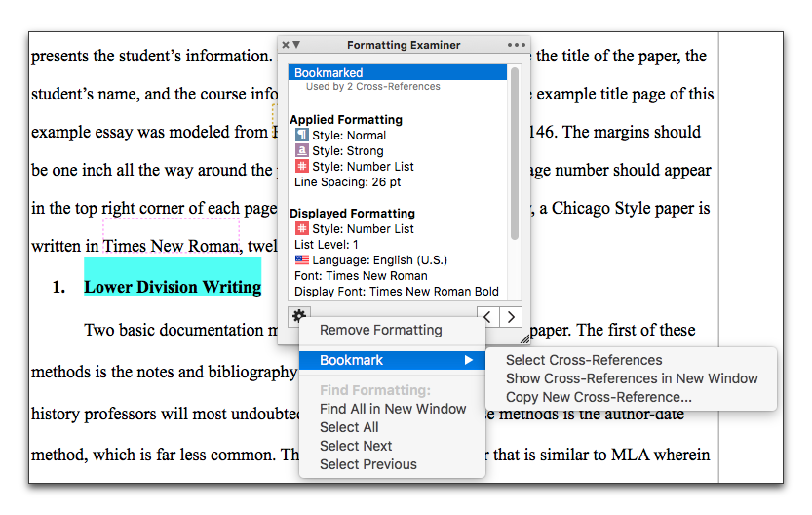Select 'List Level: 1' entry
Image resolution: width=812 pixels, height=515 pixels.
327,245
